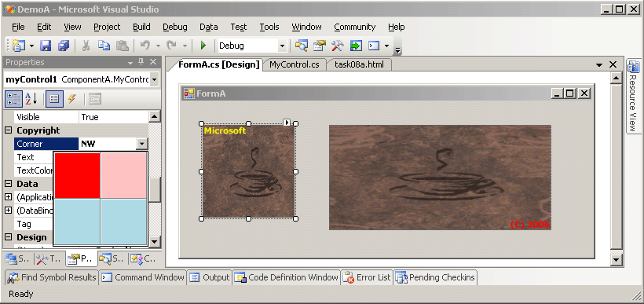Click the Save toolbar icon
This screenshot has height=304, width=644.
coord(46,46)
